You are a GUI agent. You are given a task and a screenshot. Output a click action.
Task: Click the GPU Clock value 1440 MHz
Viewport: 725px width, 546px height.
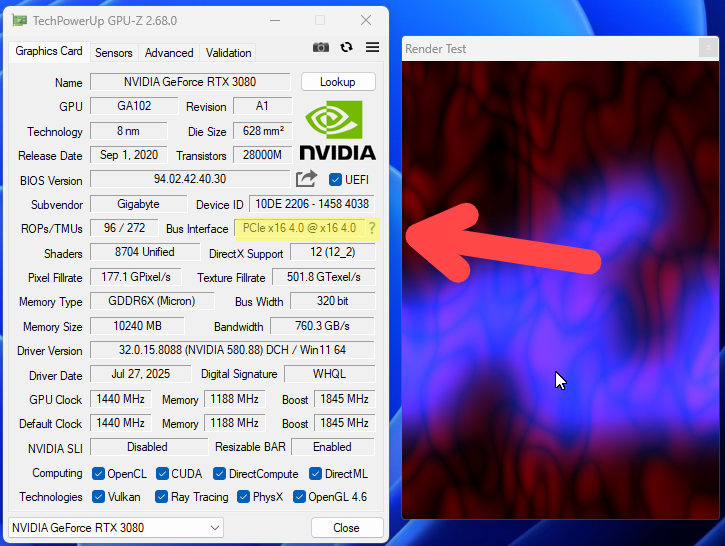[x=121, y=399]
